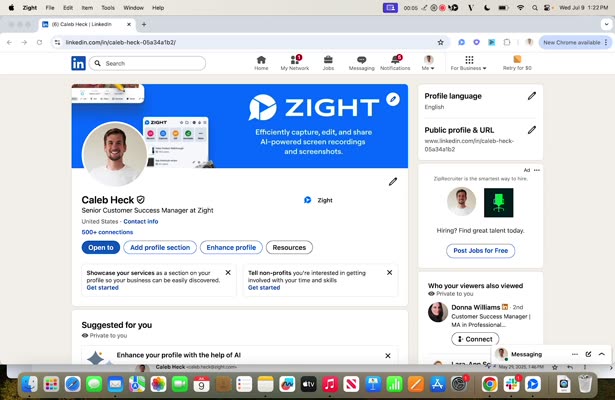Viewport: 615px width, 400px height.
Task: Dismiss Enhance your profile with AI suggestion
Action: pos(388,356)
